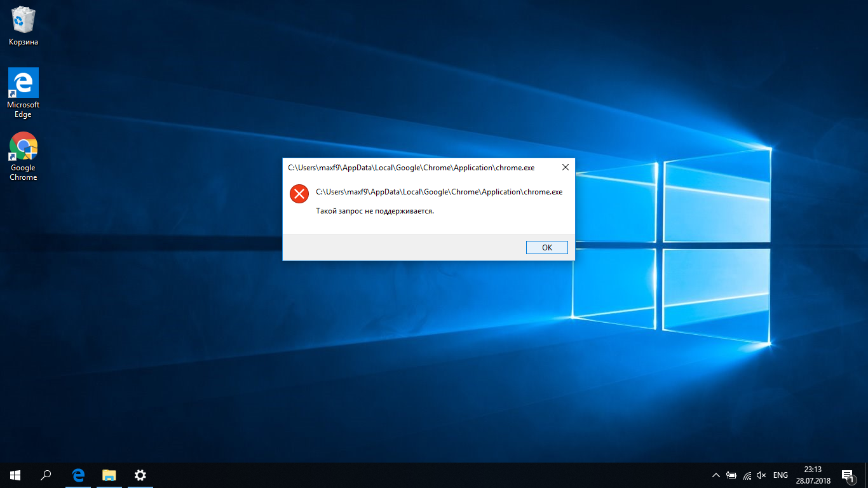Click the muted volume tray icon

click(x=762, y=475)
